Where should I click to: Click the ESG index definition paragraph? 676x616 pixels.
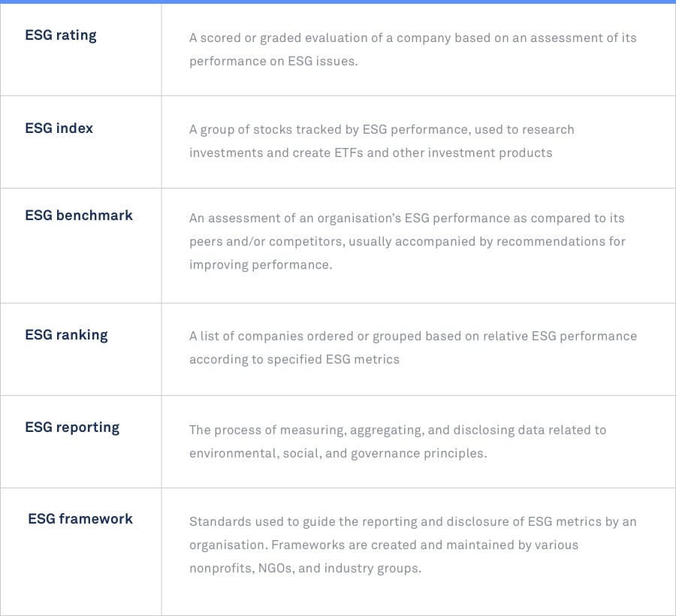[x=382, y=141]
